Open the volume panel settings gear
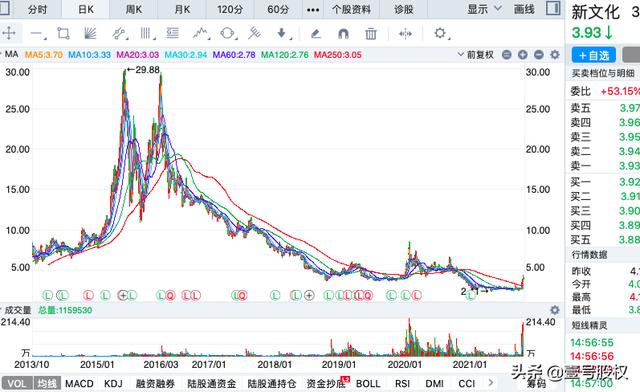 554,310
